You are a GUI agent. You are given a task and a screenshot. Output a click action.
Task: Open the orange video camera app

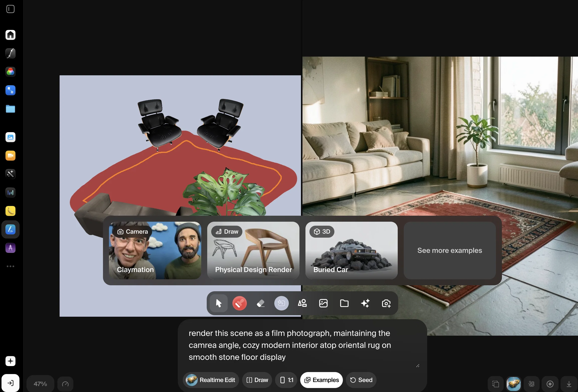[10, 156]
